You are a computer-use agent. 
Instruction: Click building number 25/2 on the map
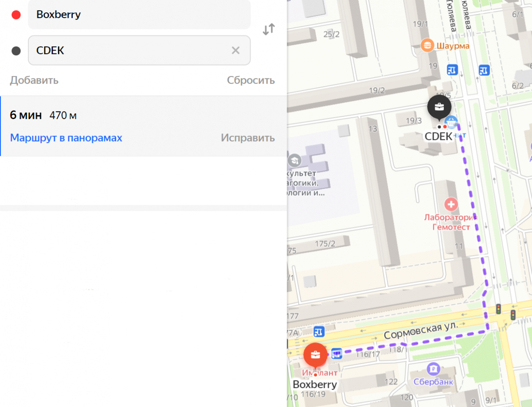pos(332,34)
